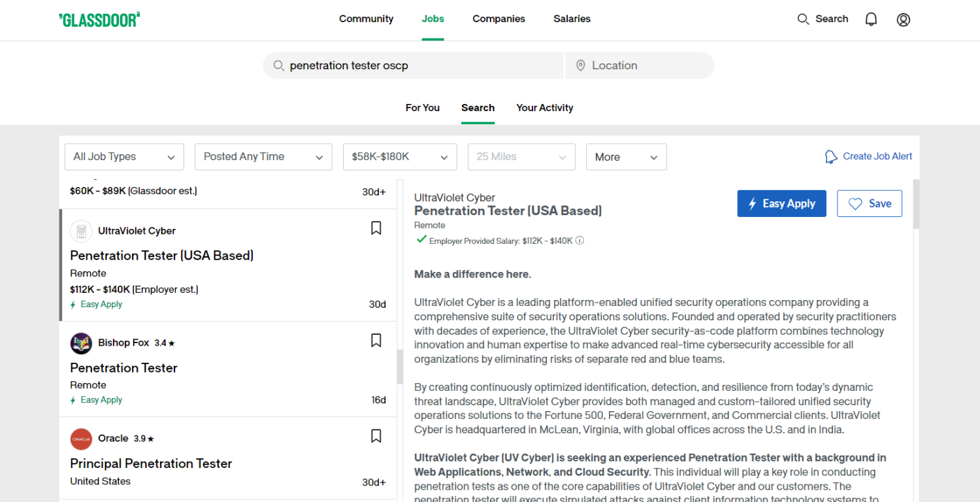Click the job list scrollbar thumb
The height and width of the screenshot is (502, 980).
tap(400, 367)
